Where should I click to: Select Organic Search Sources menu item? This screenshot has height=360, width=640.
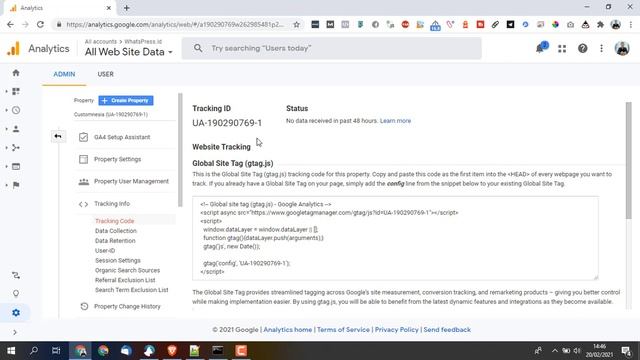(x=127, y=270)
